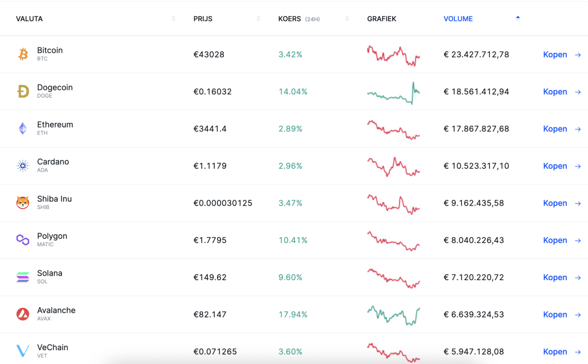This screenshot has width=588, height=364.
Task: Click Solana's price €149.62
Action: tap(210, 277)
